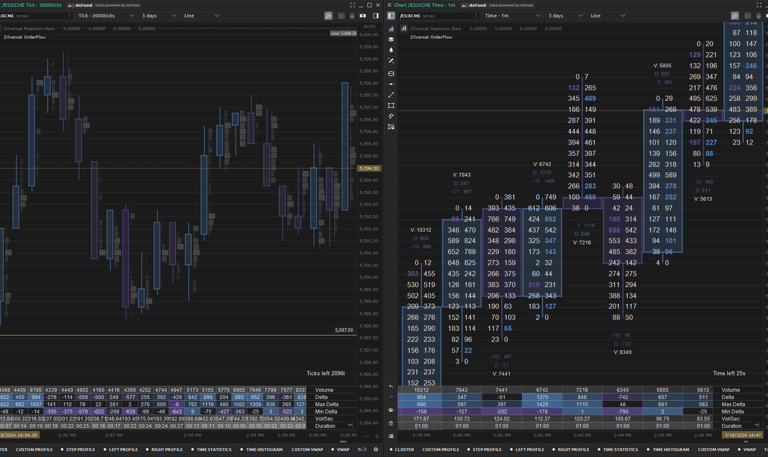Toggle chart trading mode icon, left chart
The image size is (768, 457).
tap(363, 16)
